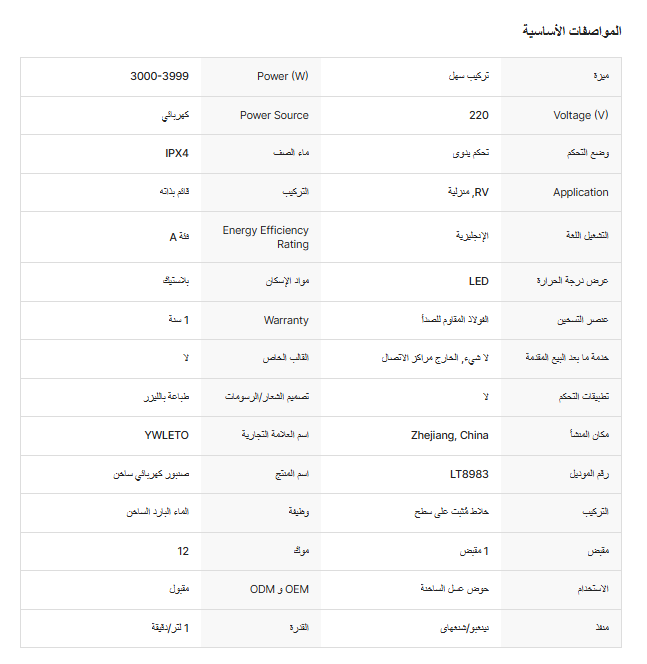Click the 3000-3999 power value
The height and width of the screenshot is (664, 647).
point(160,76)
